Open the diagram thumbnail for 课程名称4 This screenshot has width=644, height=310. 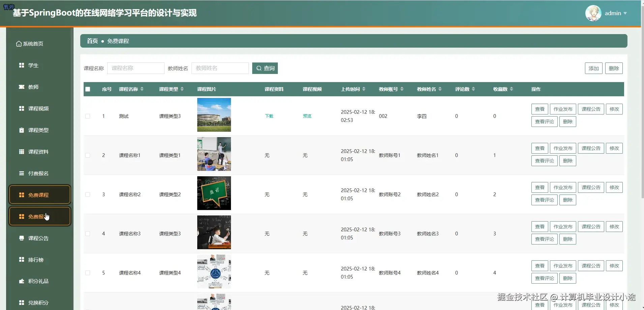tap(214, 272)
